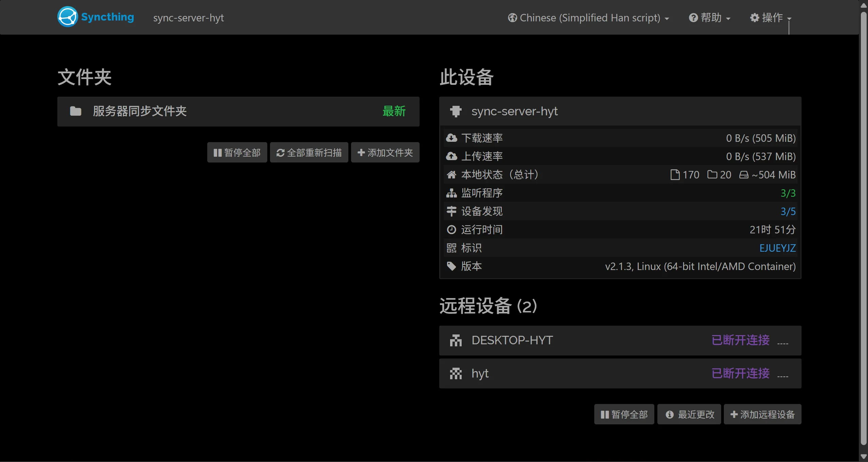Click the 0 B/s (505 MiB) download value
This screenshot has width=868, height=462.
(x=761, y=138)
